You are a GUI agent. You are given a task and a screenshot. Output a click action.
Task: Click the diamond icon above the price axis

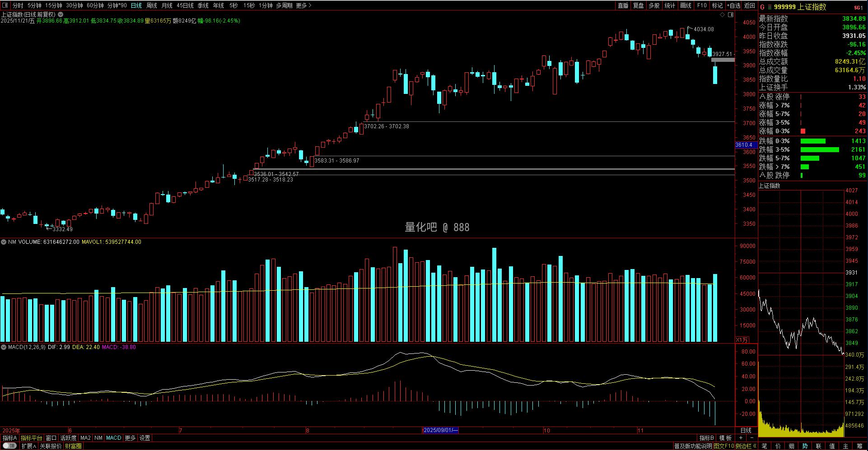(x=723, y=15)
